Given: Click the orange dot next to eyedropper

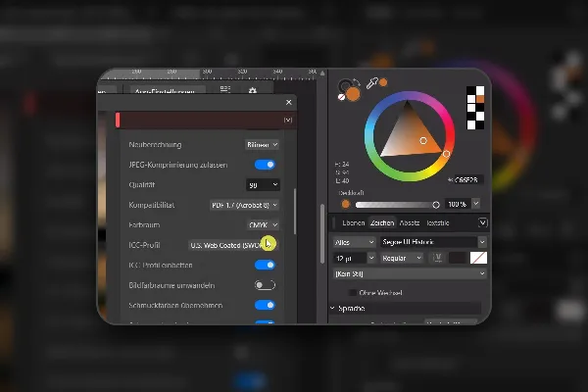Looking at the screenshot, I should [383, 82].
